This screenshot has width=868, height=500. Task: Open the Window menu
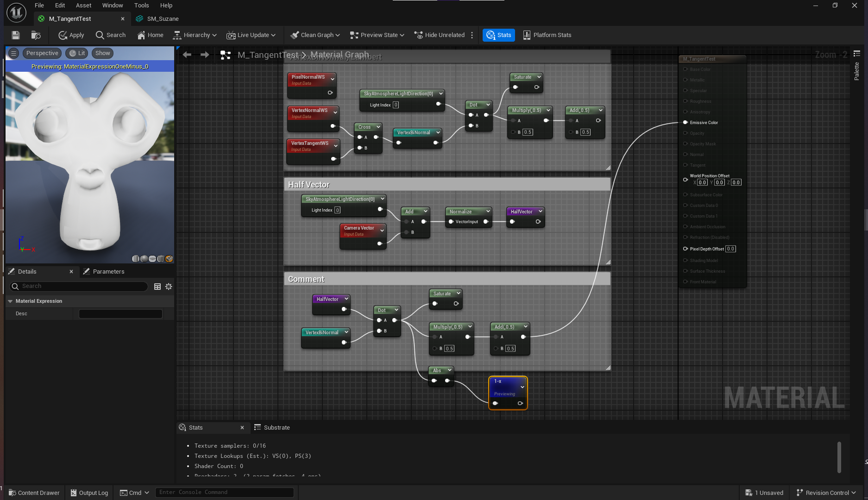(x=113, y=6)
